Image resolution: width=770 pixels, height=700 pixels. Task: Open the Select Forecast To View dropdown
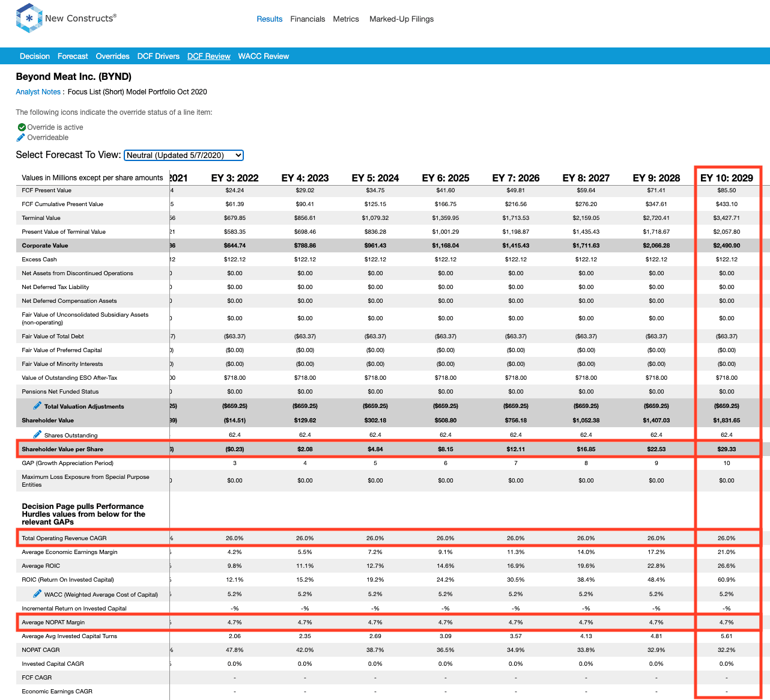[184, 155]
